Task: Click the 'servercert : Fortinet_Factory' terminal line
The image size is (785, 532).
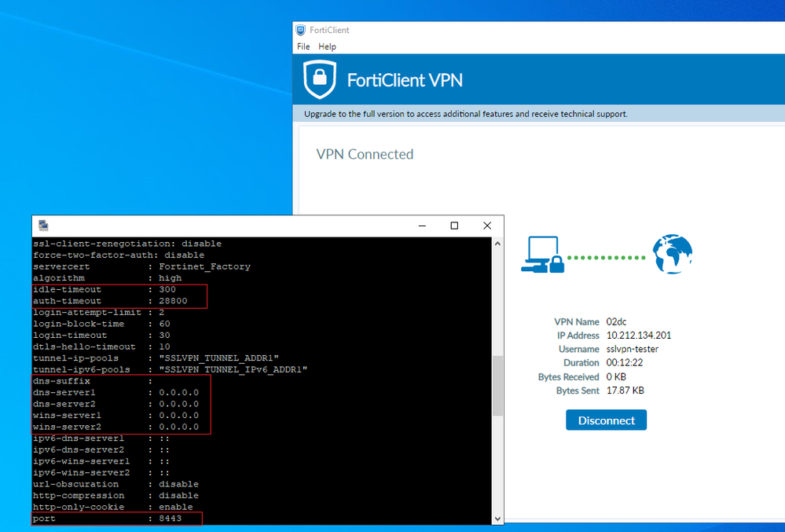Action: point(141,266)
